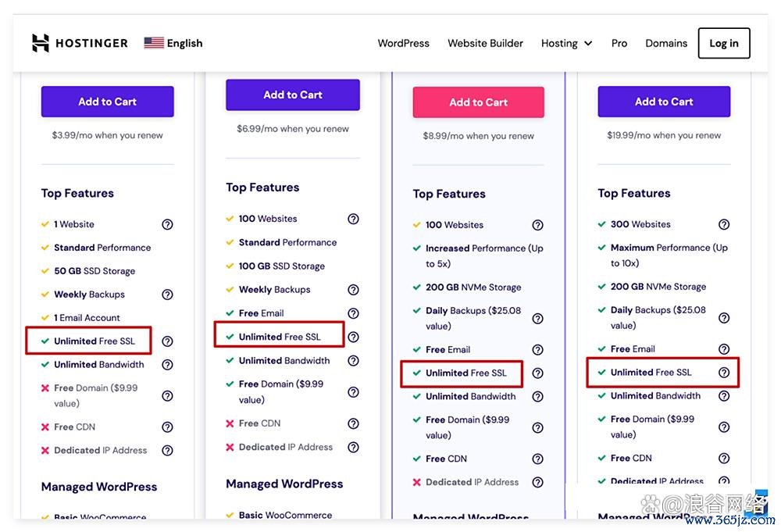The height and width of the screenshot is (532, 781).
Task: Open Free Email help in $8.99/mo plan
Action: [x=537, y=350]
